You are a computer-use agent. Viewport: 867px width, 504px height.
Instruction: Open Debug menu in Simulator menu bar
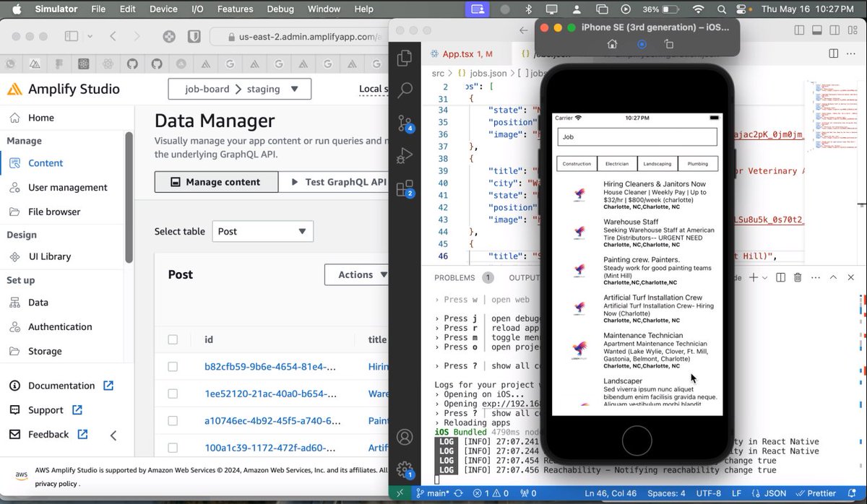coord(280,9)
